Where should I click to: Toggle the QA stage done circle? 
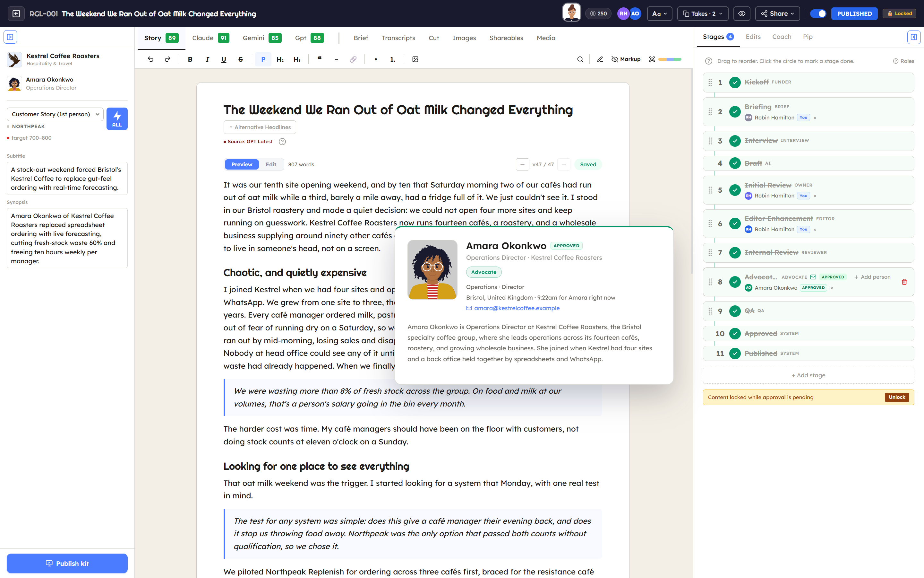pyautogui.click(x=735, y=311)
